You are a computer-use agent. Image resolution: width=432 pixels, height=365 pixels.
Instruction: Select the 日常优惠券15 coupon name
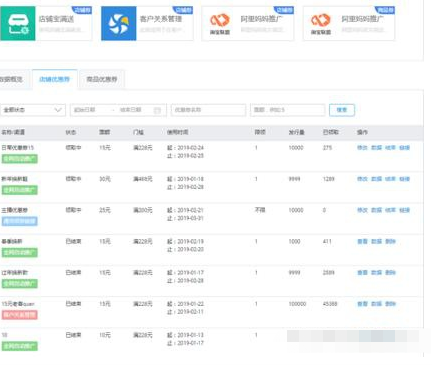tap(18, 148)
